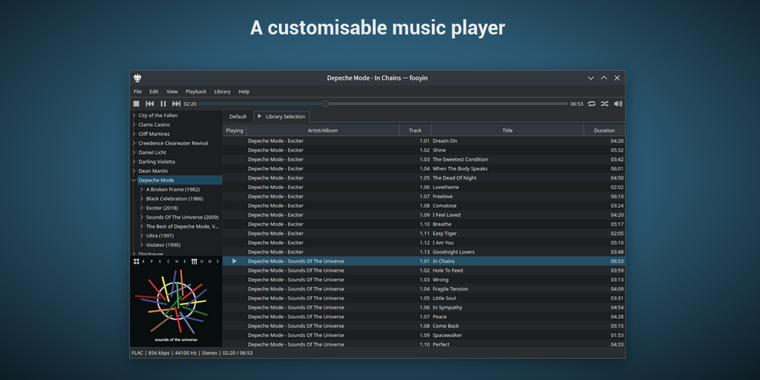Click the fooyin app logo icon
Viewport: 760px width, 380px height.
click(x=138, y=78)
